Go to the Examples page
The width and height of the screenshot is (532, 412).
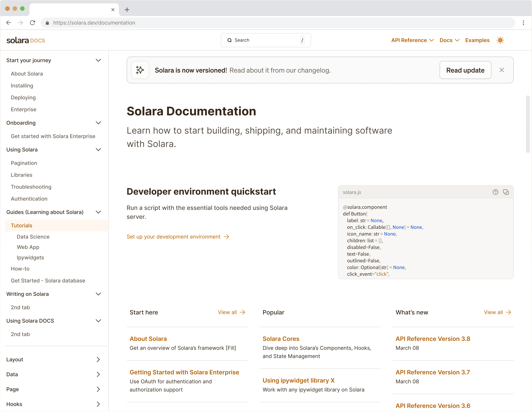point(477,40)
